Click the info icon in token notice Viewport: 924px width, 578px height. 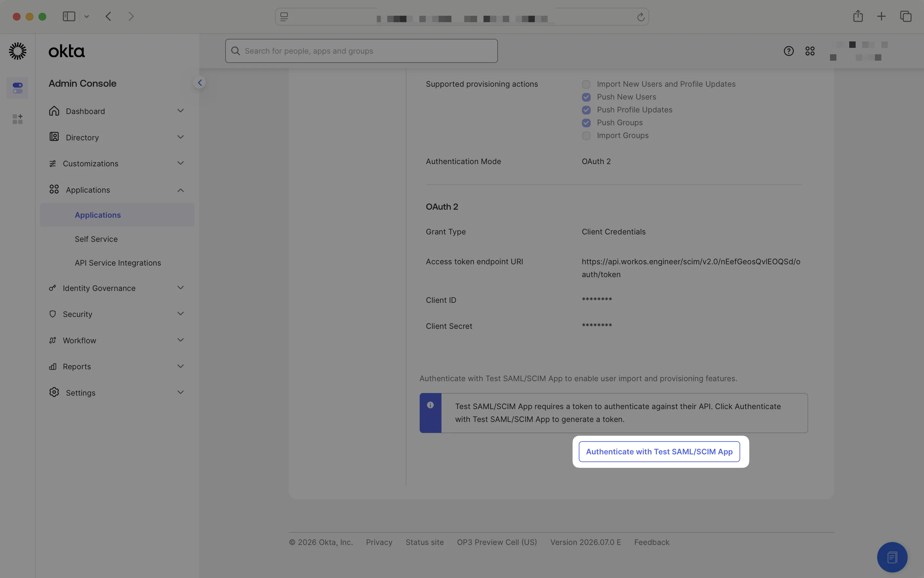pos(430,405)
